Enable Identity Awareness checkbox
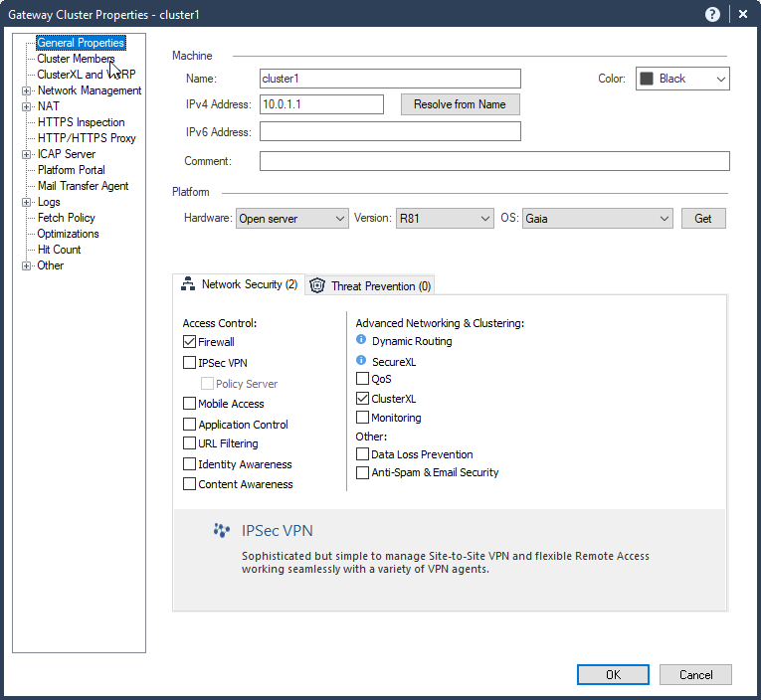The image size is (761, 700). pyautogui.click(x=189, y=464)
